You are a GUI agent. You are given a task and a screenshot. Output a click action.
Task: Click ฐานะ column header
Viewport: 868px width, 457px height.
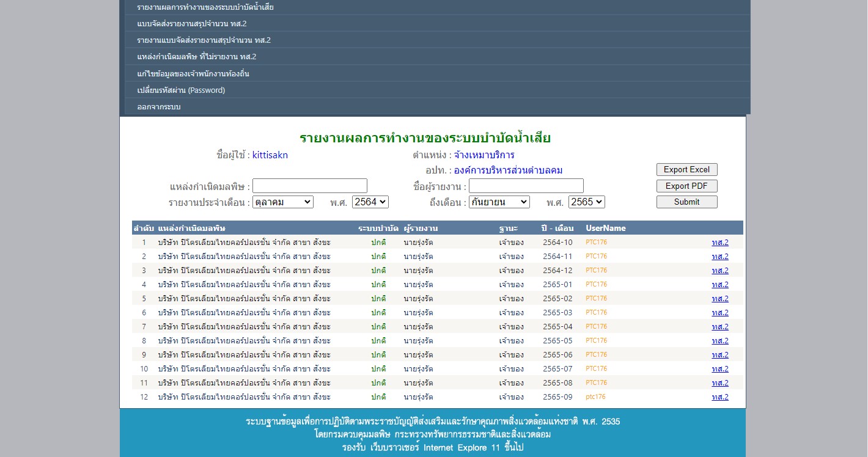point(508,228)
